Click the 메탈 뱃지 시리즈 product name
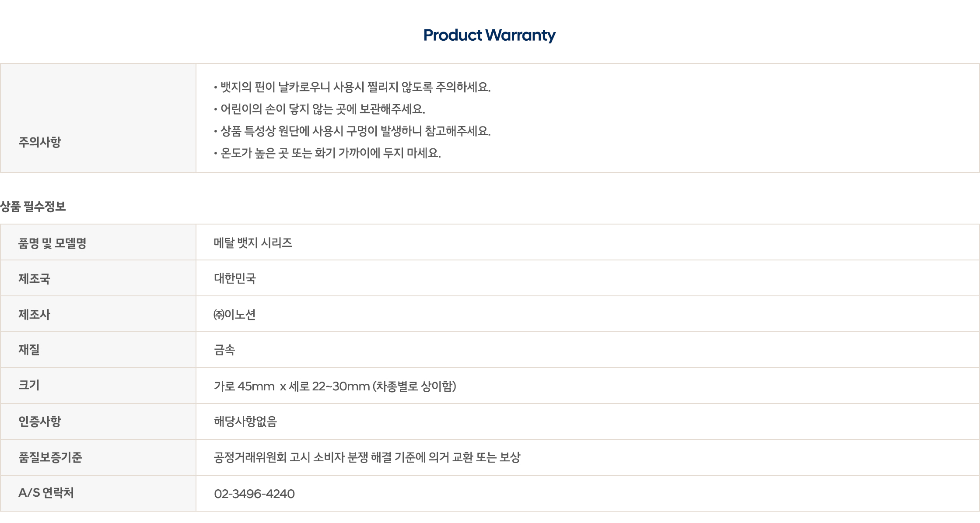Image resolution: width=980 pixels, height=523 pixels. tap(253, 243)
